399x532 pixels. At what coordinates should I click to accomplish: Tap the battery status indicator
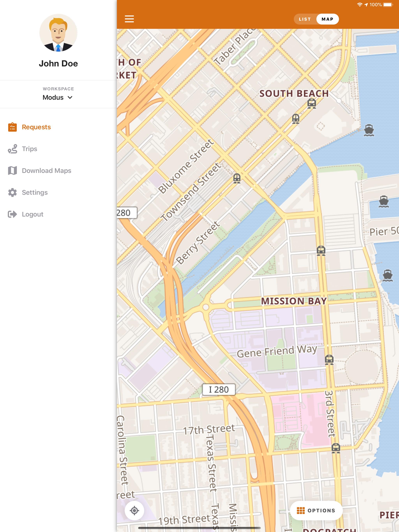pyautogui.click(x=388, y=4)
